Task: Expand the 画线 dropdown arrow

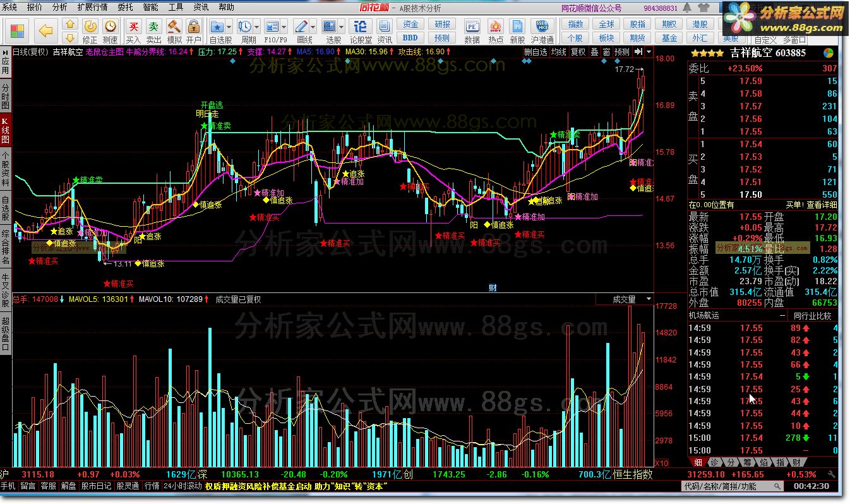Action: pos(313,27)
